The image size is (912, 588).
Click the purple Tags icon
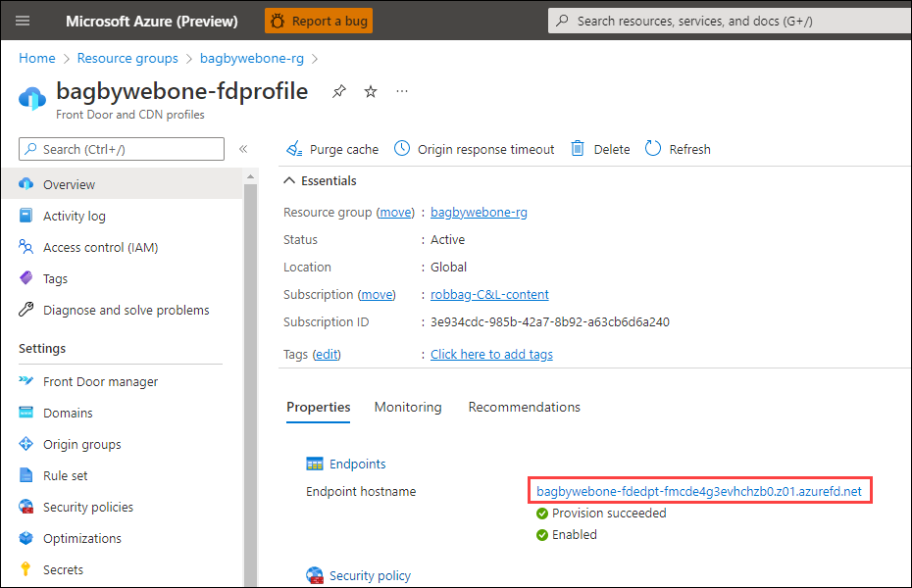pyautogui.click(x=26, y=278)
